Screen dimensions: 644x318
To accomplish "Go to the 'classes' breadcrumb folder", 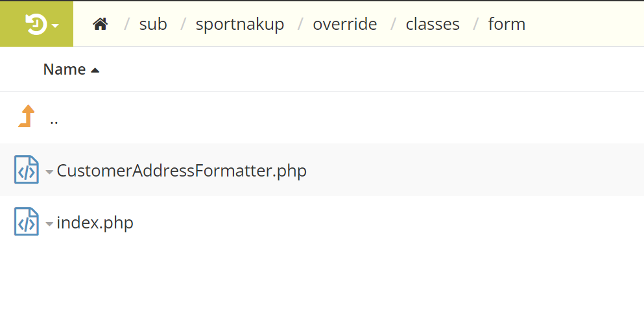I will point(433,25).
